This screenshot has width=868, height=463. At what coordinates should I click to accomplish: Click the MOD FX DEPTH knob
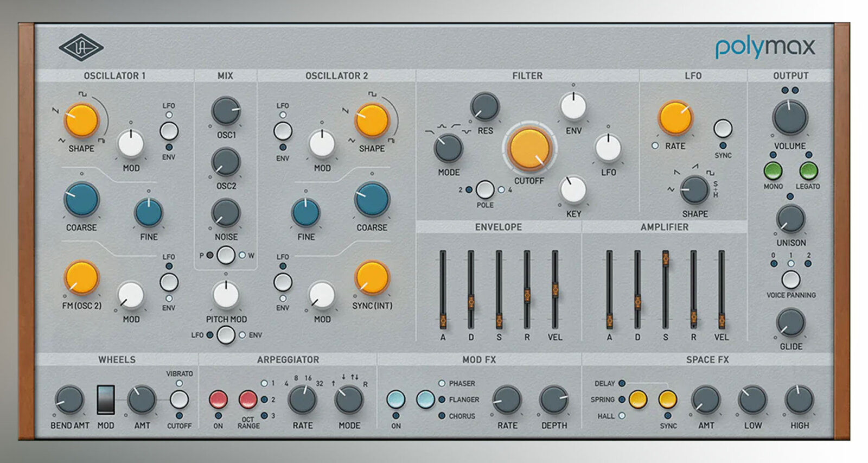tap(554, 400)
